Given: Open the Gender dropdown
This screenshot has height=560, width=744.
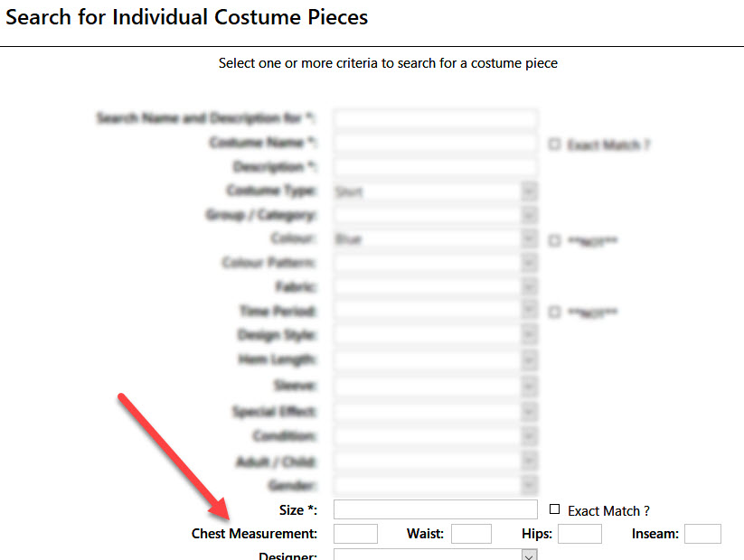Looking at the screenshot, I should click(435, 485).
